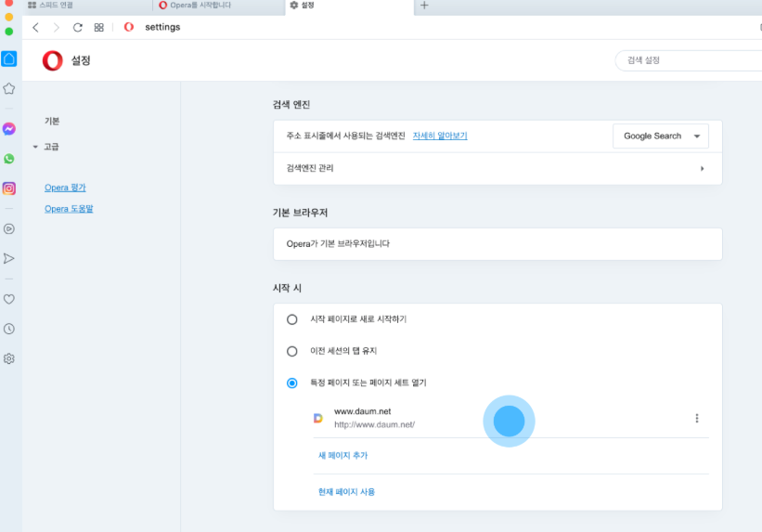The image size is (762, 532).
Task: Click the large Opera logo beside 설정
Action: (53, 60)
